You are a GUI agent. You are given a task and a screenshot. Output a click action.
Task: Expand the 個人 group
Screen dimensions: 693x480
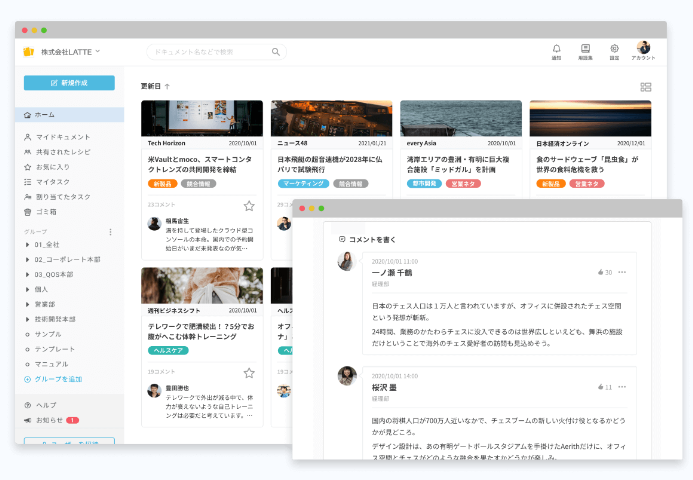[28, 290]
